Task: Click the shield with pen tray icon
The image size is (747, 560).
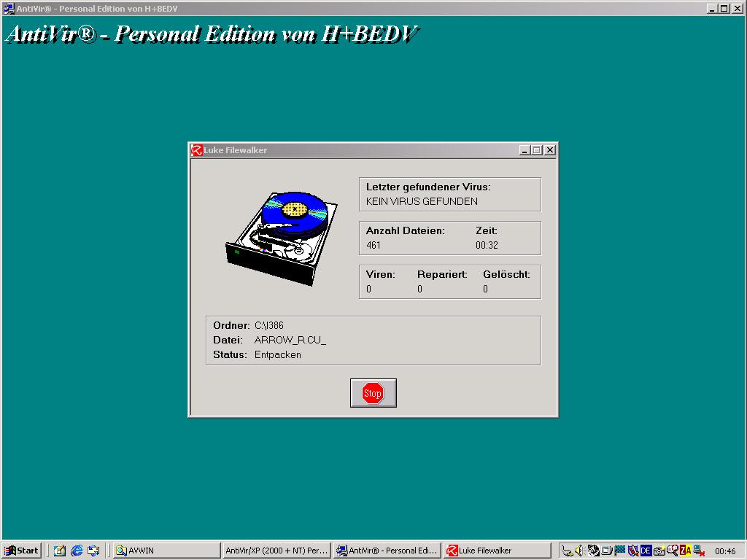Action: tap(632, 551)
